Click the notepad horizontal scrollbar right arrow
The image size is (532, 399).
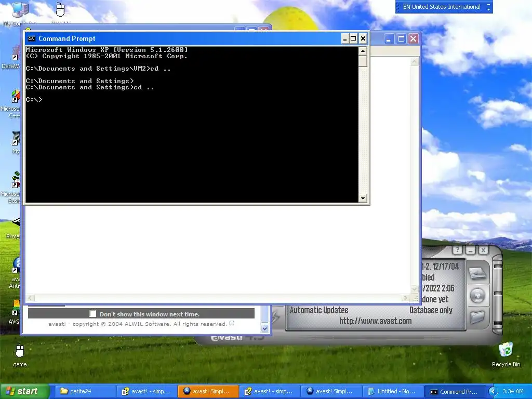(x=405, y=298)
